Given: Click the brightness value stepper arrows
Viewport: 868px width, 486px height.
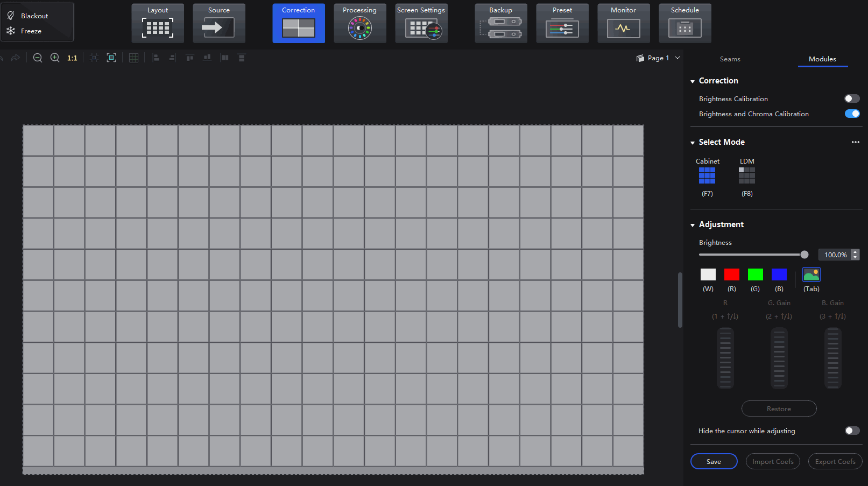Looking at the screenshot, I should click(855, 255).
